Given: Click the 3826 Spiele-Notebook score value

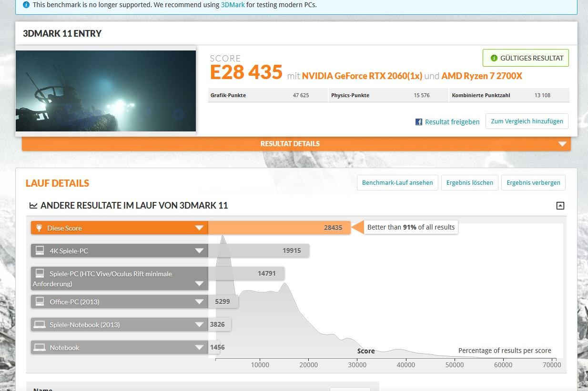Looking at the screenshot, I should click(x=217, y=324).
